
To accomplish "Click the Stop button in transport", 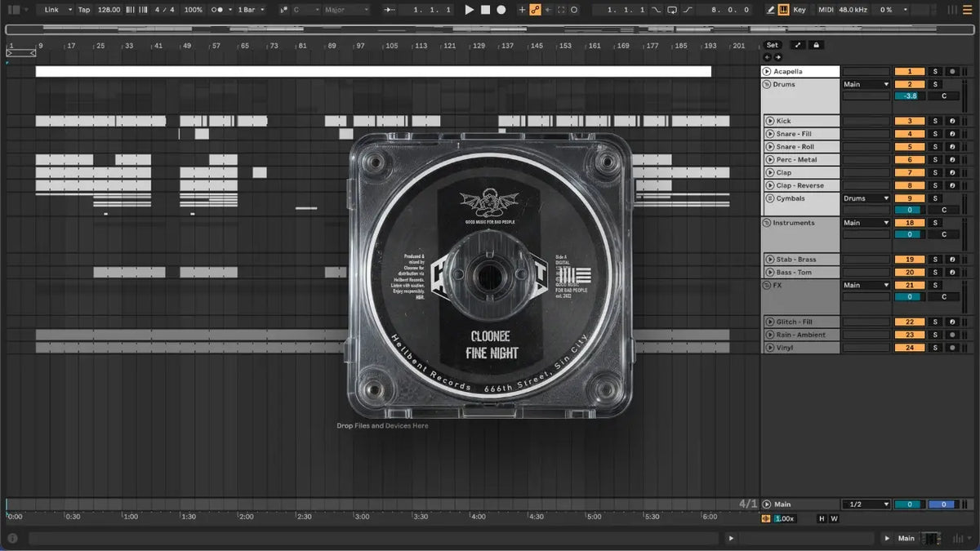I will coord(485,10).
